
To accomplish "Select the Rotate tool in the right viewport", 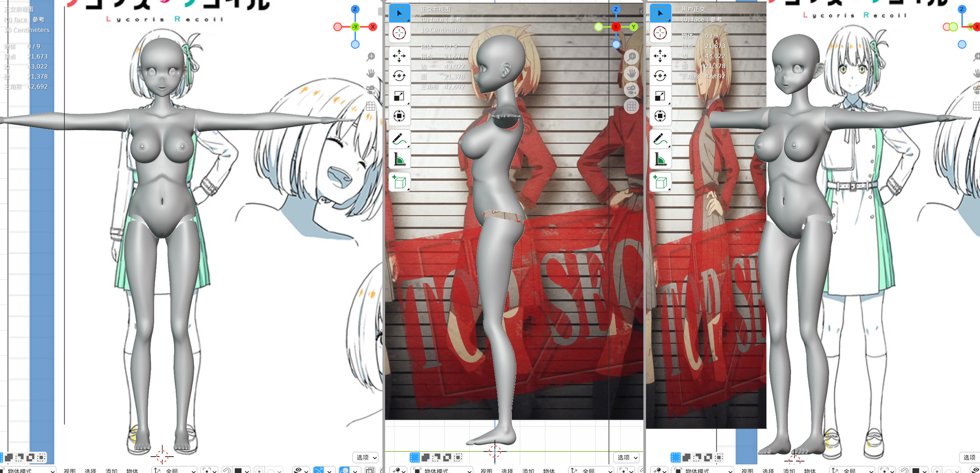I will point(660,76).
